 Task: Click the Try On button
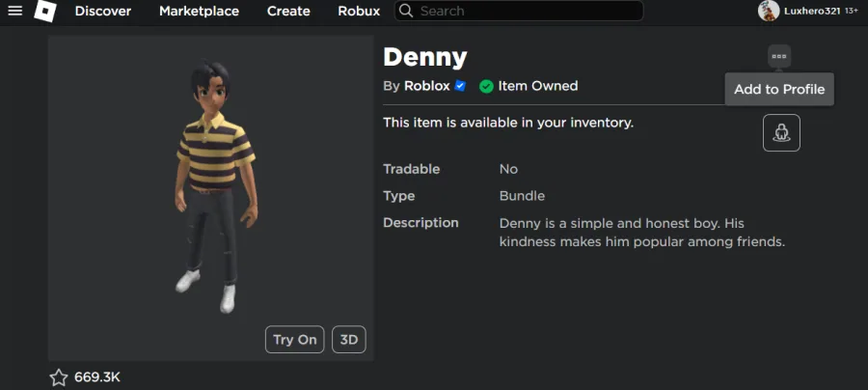pos(294,340)
